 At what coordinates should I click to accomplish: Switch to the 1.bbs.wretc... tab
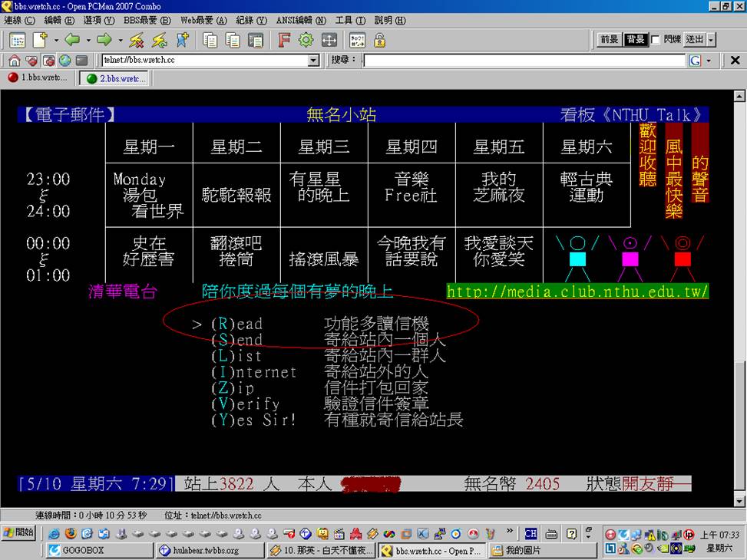point(38,78)
